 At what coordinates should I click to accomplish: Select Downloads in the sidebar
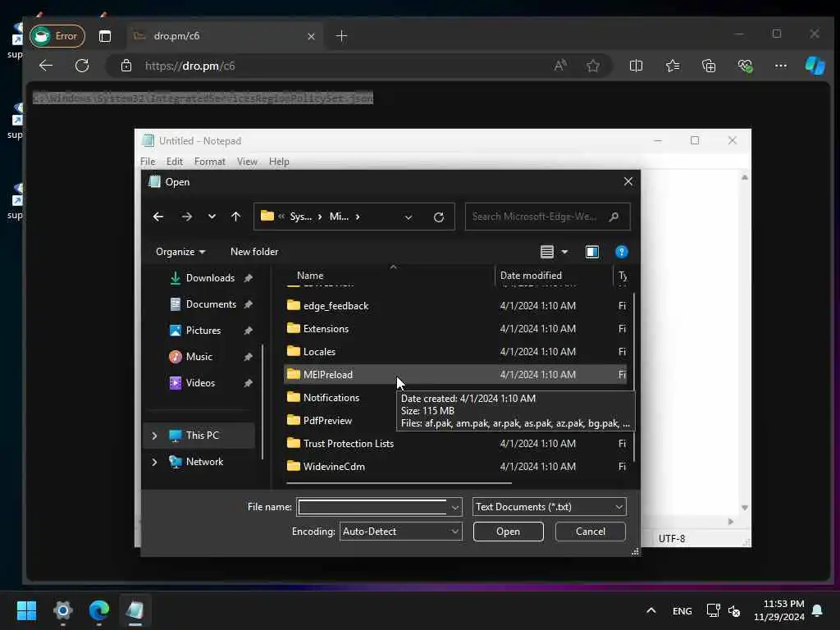tap(210, 278)
